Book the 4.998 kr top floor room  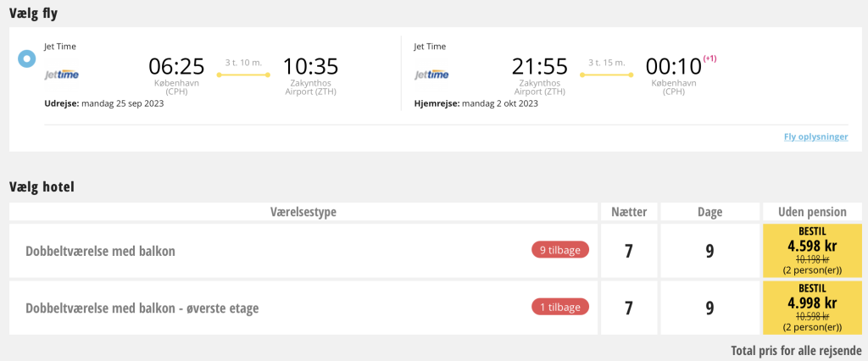(x=812, y=308)
